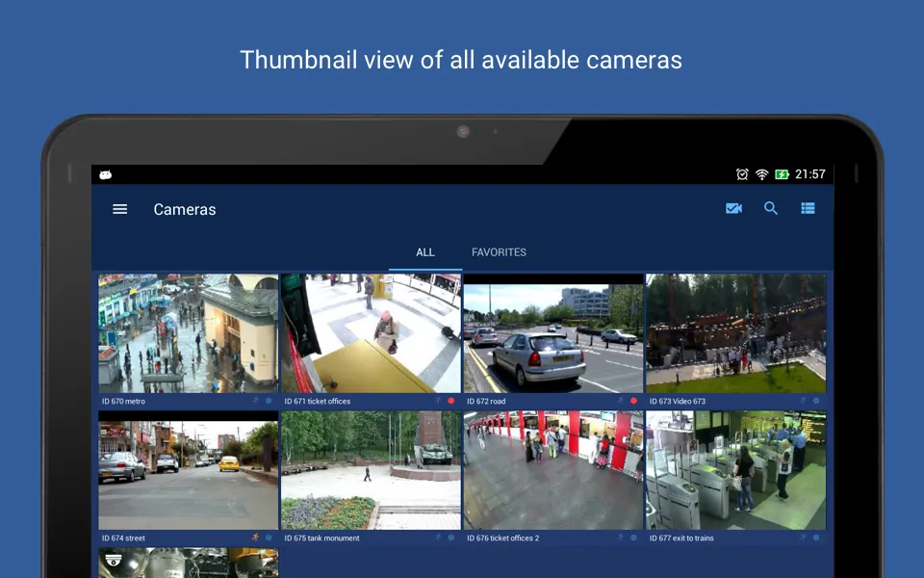
Task: Click motion detection icon for ID 673 Video 673
Action: [803, 401]
